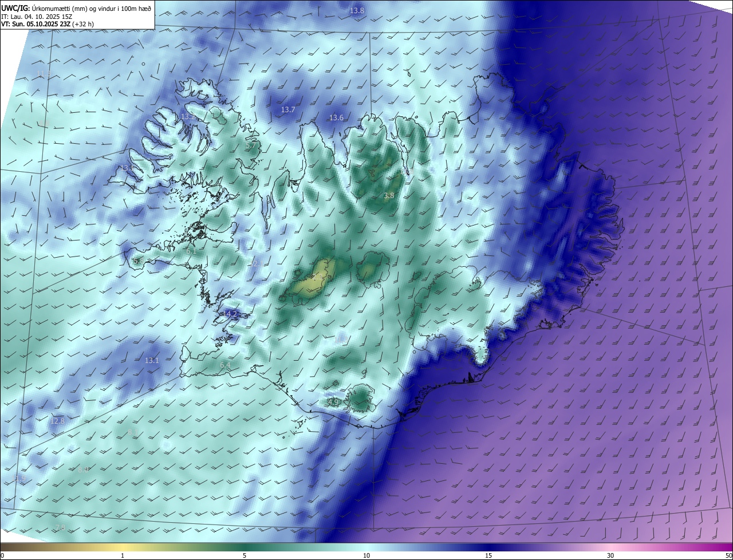Click the 7.8 value label
Image resolution: width=733 pixels, height=560 pixels.
click(60, 527)
